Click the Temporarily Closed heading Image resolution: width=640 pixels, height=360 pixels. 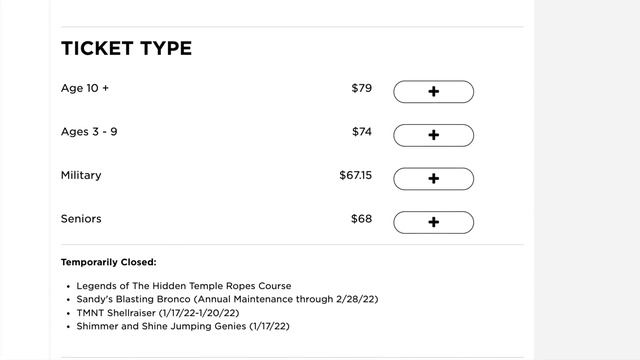(x=109, y=262)
